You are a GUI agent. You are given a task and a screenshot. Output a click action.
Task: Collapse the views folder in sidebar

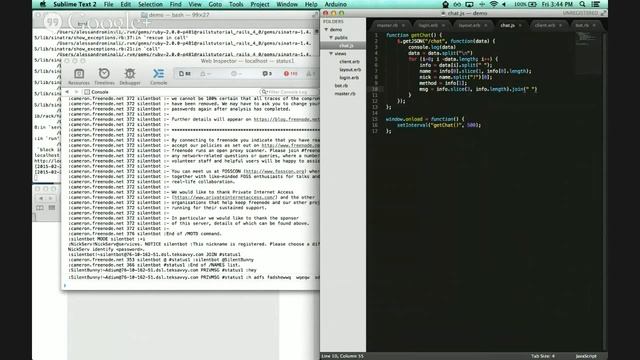pyautogui.click(x=331, y=53)
